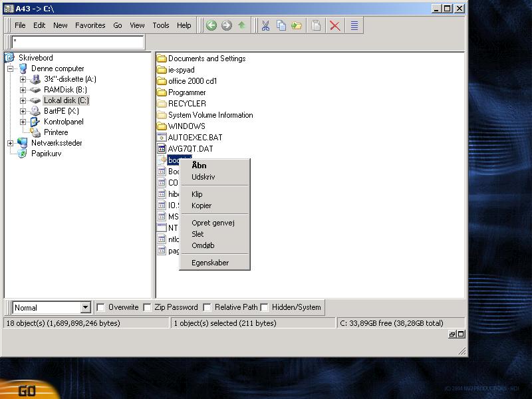Image resolution: width=532 pixels, height=399 pixels.
Task: Click the Paste clipboard icon
Action: click(317, 25)
